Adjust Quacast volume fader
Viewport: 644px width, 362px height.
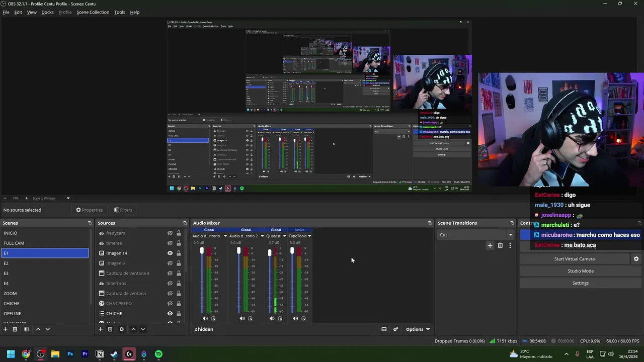[x=270, y=253]
